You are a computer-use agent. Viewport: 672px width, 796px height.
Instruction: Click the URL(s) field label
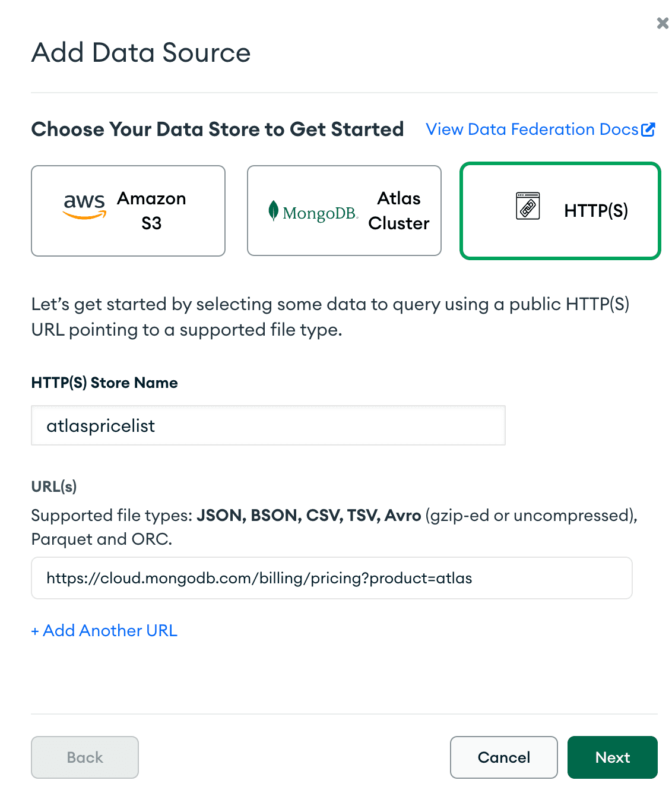coord(54,487)
